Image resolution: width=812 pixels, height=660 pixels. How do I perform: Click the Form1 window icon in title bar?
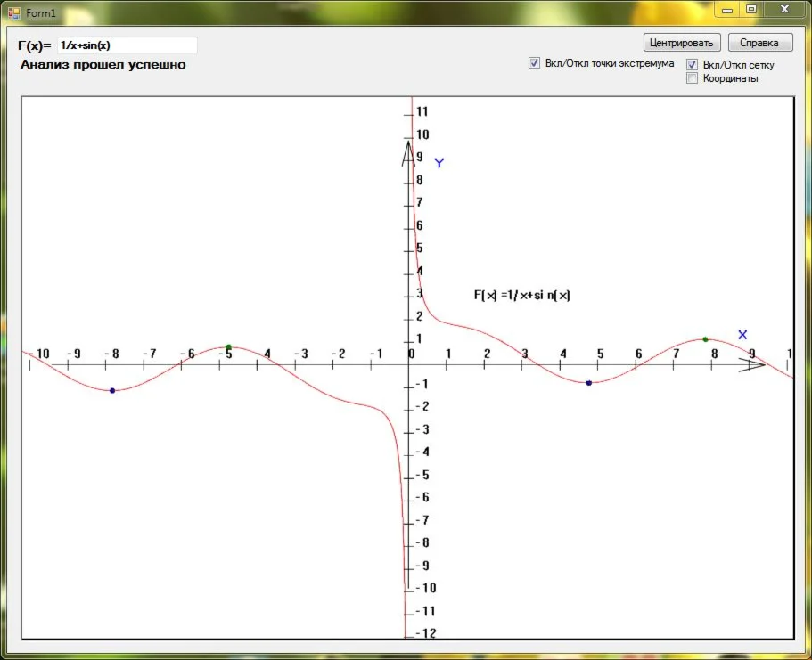click(14, 12)
